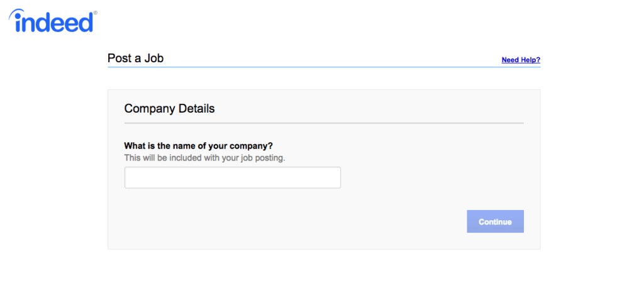Click the Post a Job heading
The image size is (644, 295).
tap(136, 58)
